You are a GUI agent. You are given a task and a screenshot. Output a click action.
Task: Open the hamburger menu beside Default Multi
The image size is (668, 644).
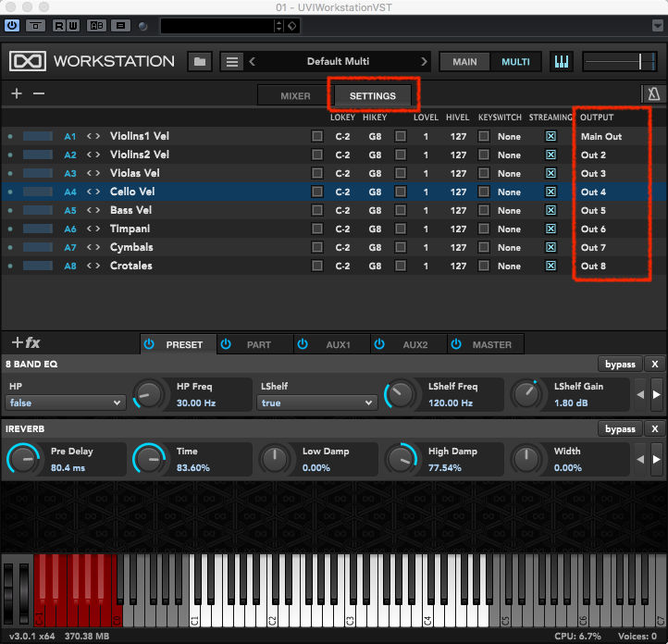(231, 62)
